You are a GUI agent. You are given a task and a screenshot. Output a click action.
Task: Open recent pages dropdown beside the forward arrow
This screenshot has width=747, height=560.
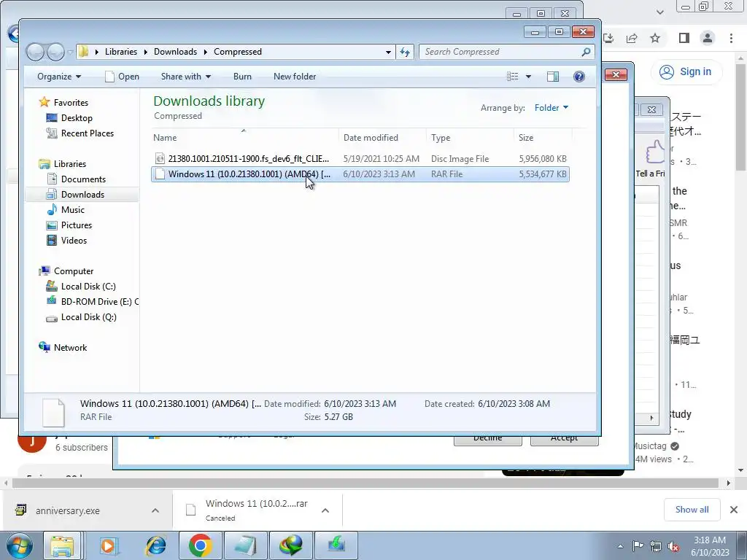tap(71, 52)
